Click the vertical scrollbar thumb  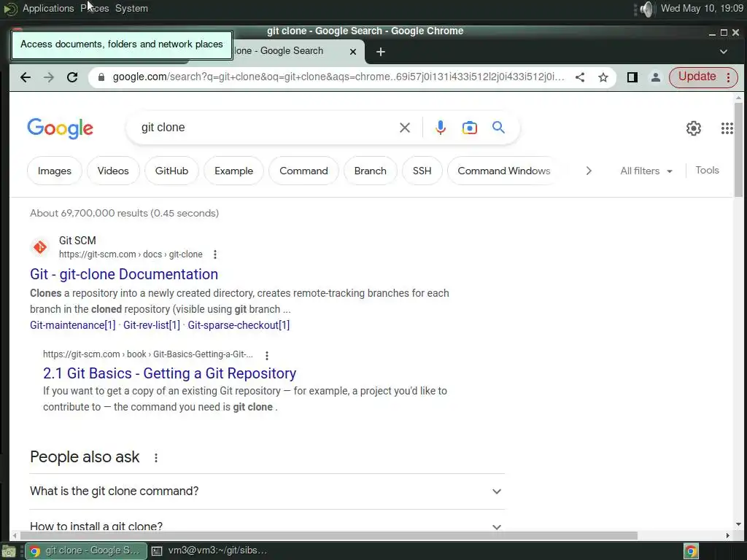pos(738,149)
